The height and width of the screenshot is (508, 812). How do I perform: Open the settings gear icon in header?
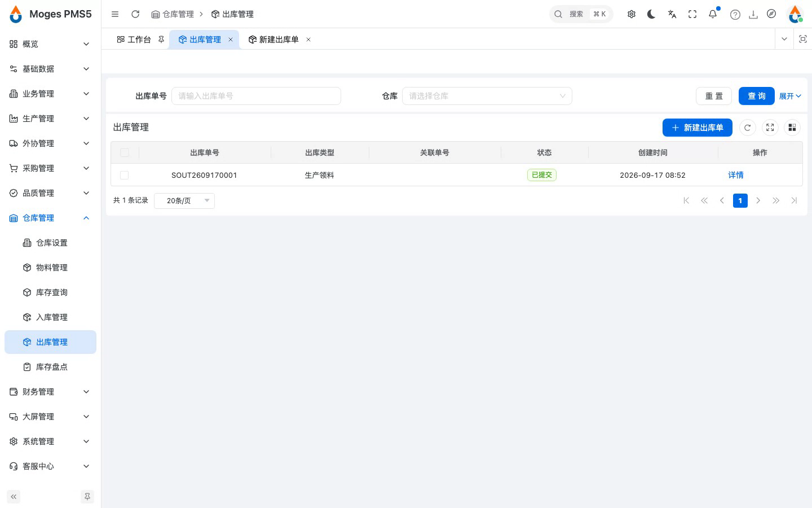[632, 14]
